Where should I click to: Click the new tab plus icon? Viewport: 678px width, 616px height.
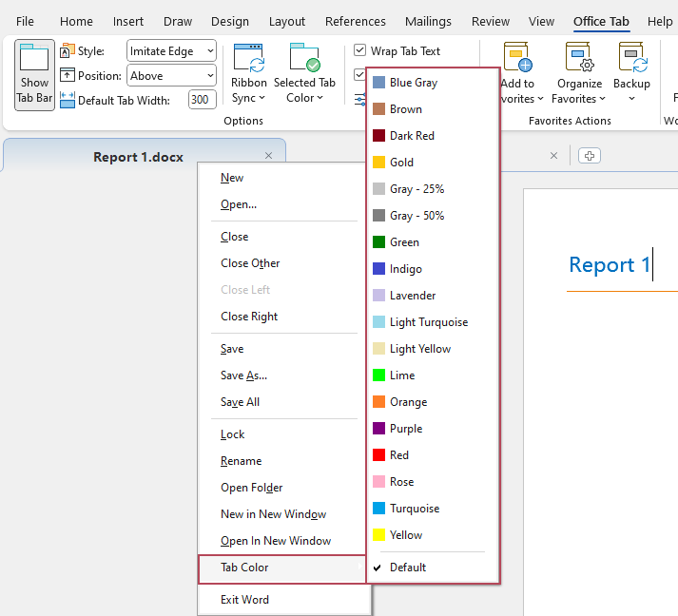tap(590, 156)
